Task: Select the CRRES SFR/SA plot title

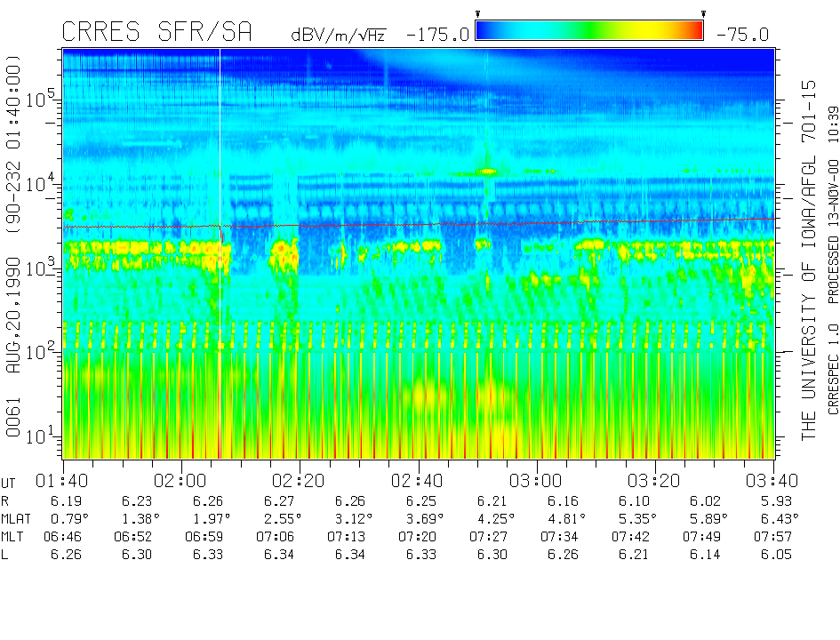Action: point(156,33)
